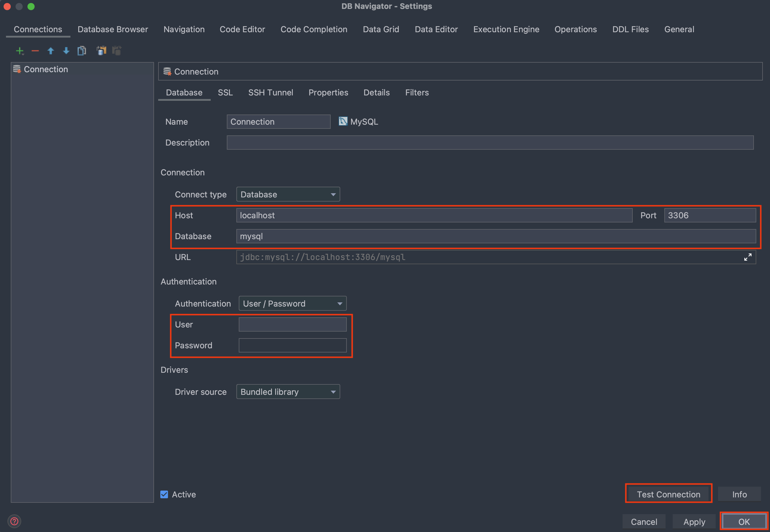Open help with the question mark icon
This screenshot has height=532, width=770.
click(x=14, y=521)
